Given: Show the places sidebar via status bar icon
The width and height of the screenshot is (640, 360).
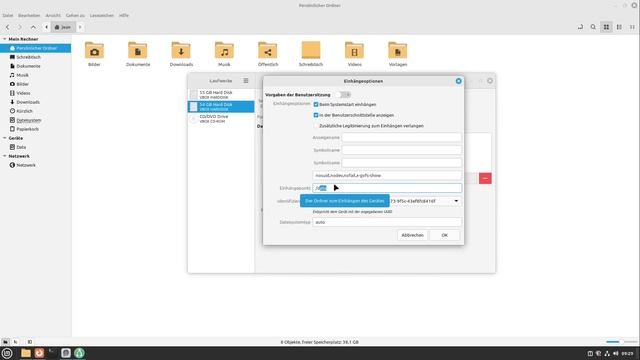Looking at the screenshot, I should pos(5,342).
